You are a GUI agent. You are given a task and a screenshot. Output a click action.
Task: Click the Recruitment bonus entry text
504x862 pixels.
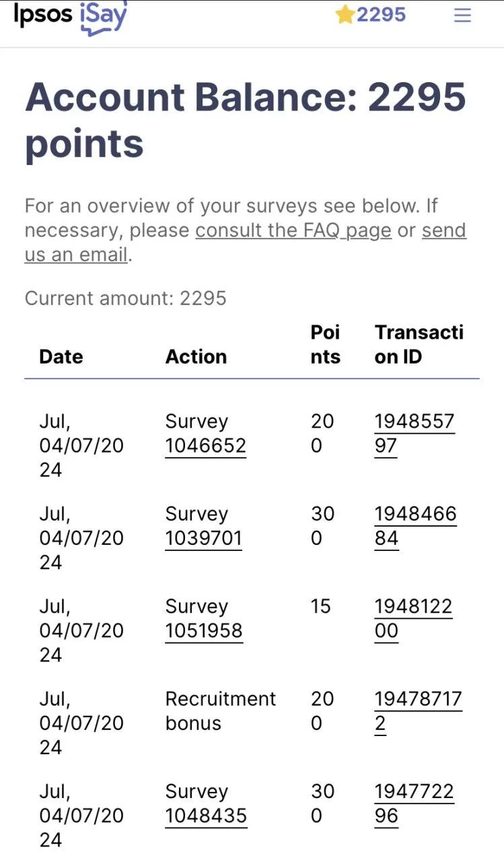tap(221, 711)
